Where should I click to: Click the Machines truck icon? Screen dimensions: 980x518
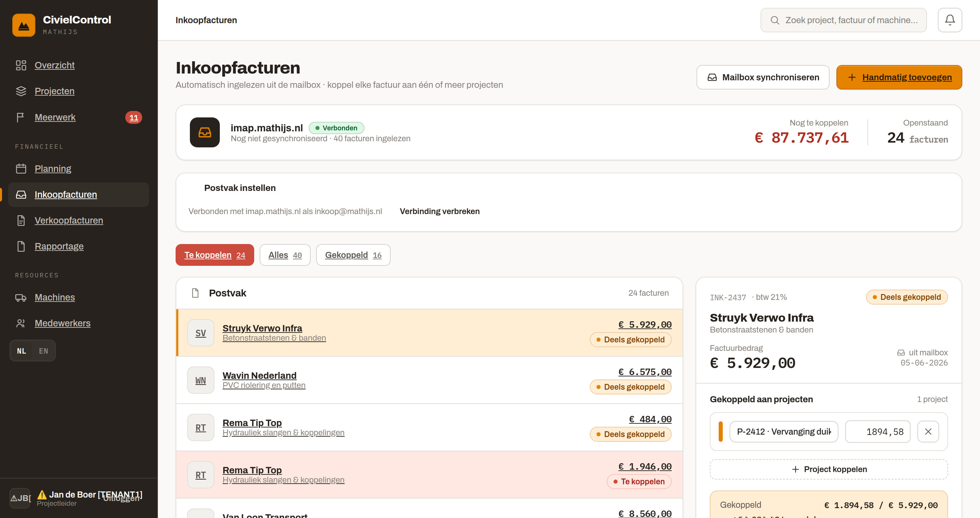pyautogui.click(x=21, y=297)
